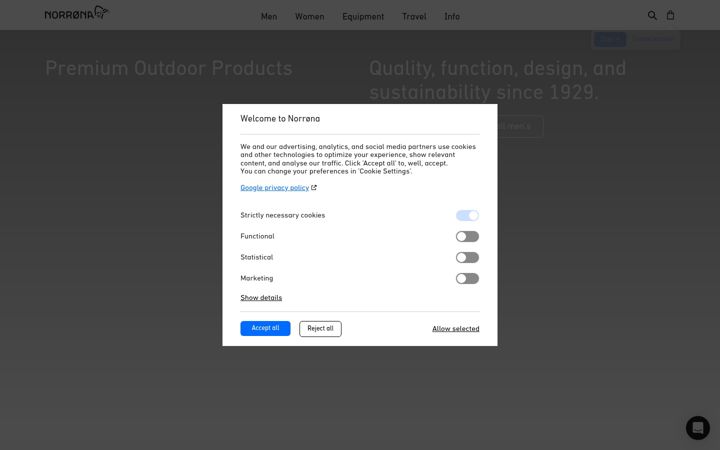This screenshot has width=720, height=450.
Task: Click external link icon beside privacy policy
Action: tap(314, 187)
